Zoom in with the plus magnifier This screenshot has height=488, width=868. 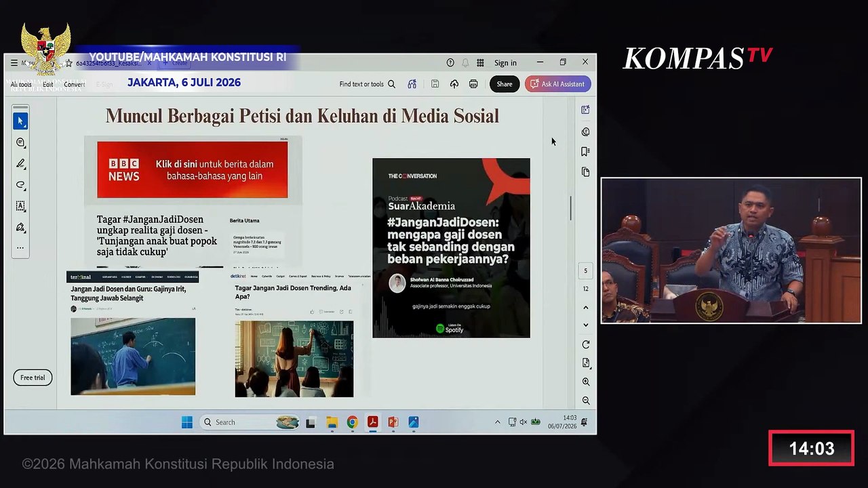pos(586,382)
